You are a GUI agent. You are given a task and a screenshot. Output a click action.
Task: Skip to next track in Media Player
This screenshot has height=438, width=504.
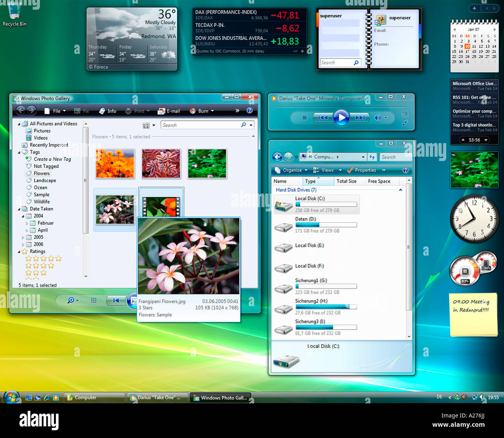coord(359,118)
